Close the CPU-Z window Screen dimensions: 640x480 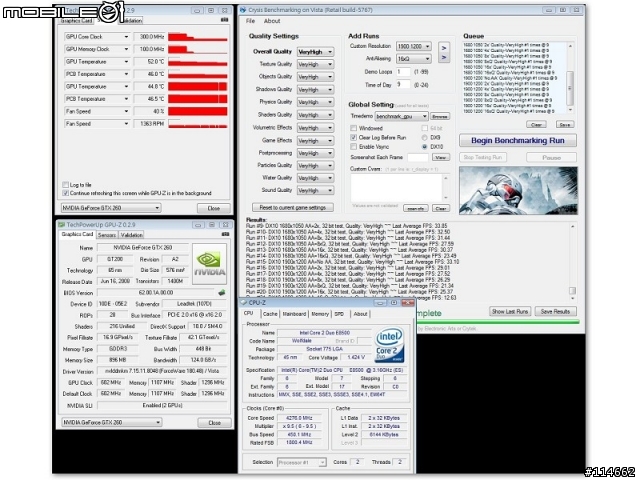pyautogui.click(x=408, y=302)
